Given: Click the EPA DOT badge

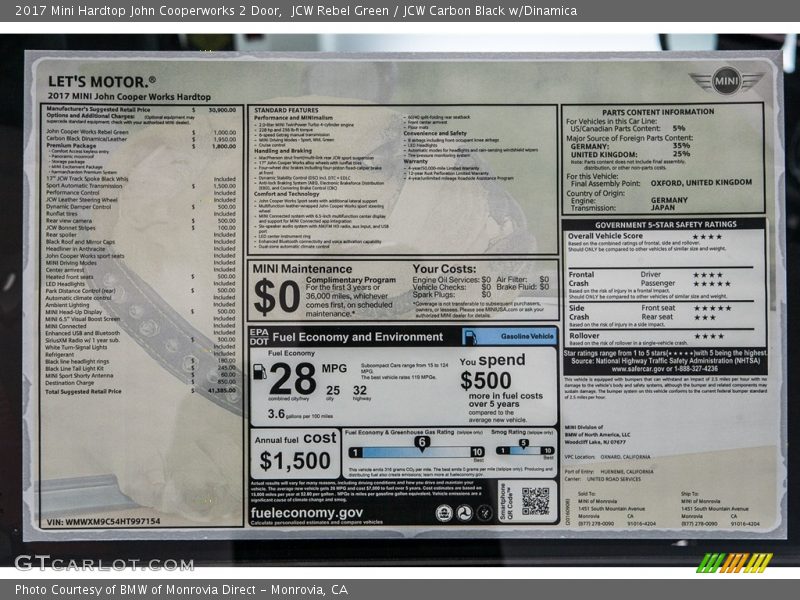Looking at the screenshot, I should (259, 337).
